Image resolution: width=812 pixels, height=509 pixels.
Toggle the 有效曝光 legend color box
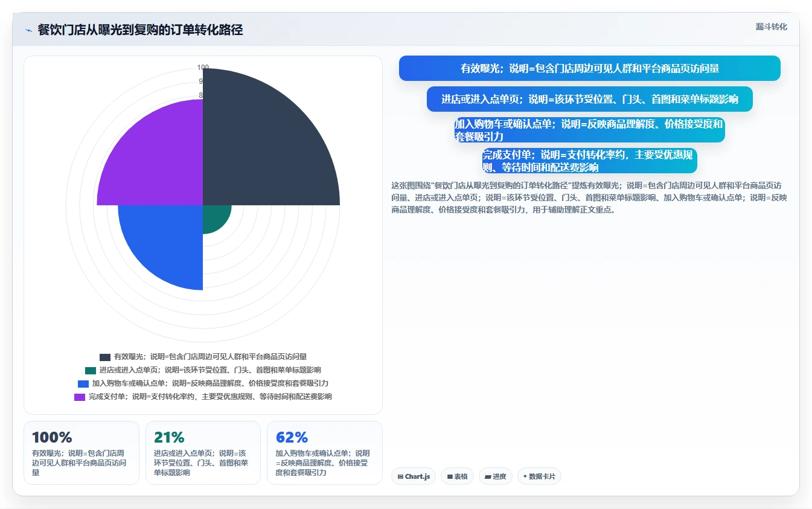105,357
